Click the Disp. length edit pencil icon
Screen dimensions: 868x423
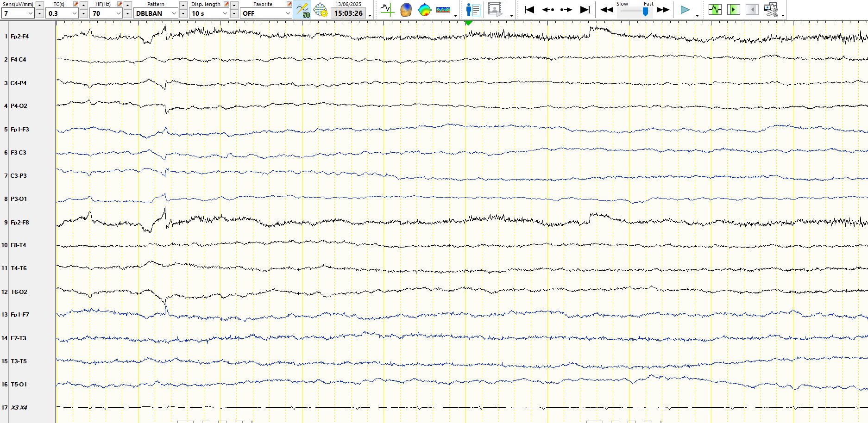[226, 4]
